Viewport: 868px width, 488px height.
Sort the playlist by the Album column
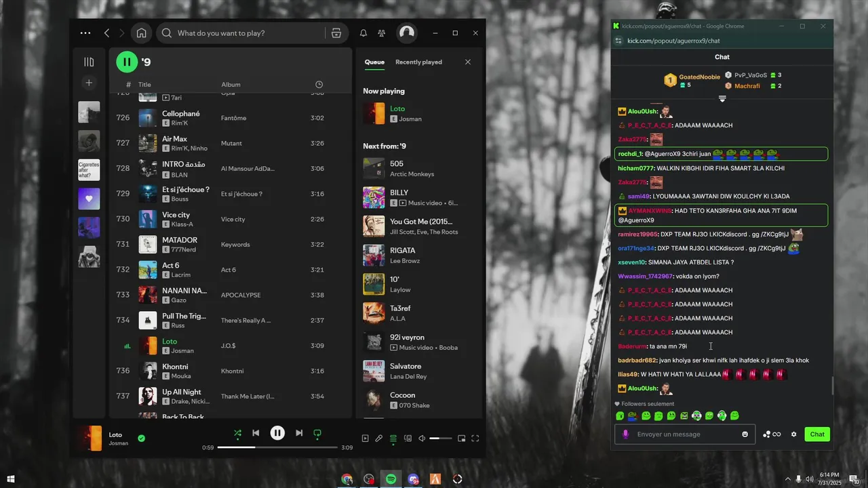[231, 85]
